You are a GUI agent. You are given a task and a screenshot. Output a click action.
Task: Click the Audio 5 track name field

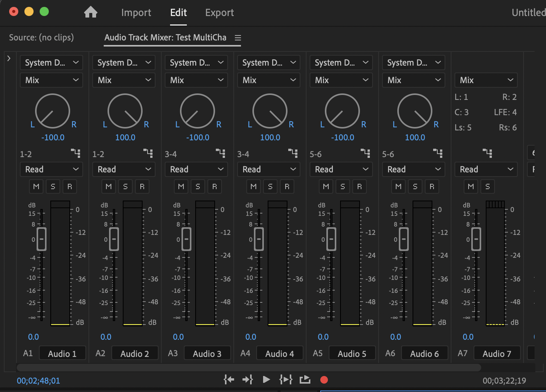[352, 353]
